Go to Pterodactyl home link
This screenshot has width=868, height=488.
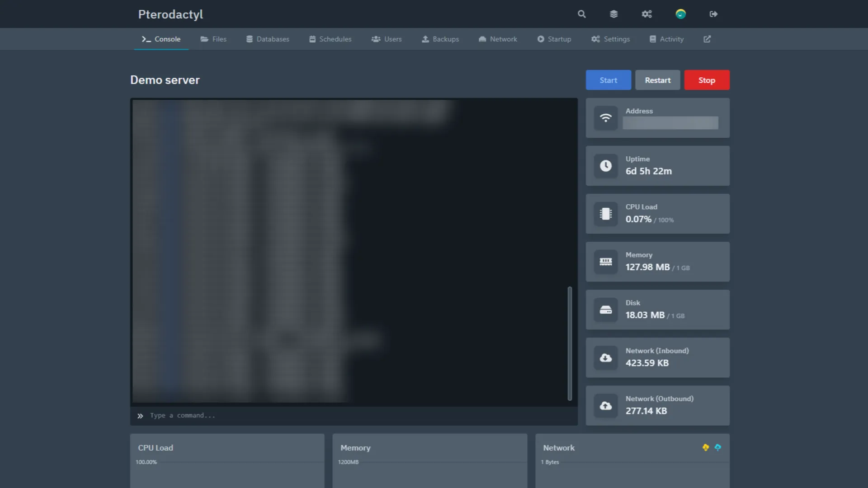(x=170, y=14)
